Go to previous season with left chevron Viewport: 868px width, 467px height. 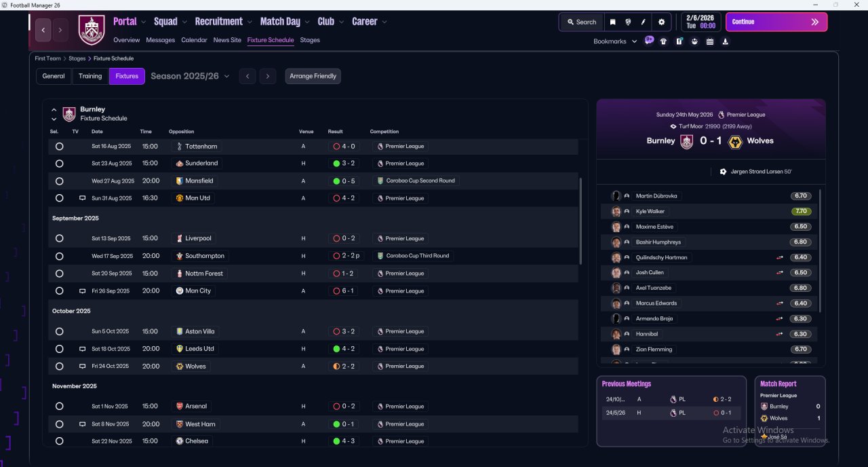[x=248, y=76]
